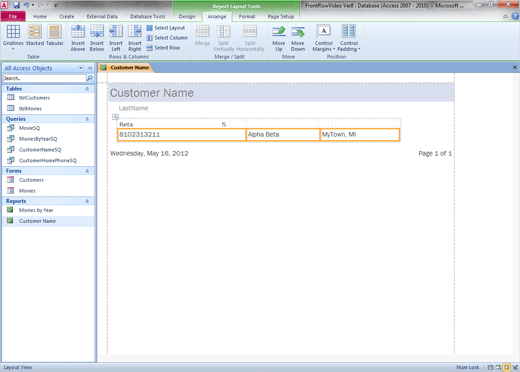Open the All Access Objects dropdown arrow
This screenshot has width=520, height=372.
(x=81, y=68)
